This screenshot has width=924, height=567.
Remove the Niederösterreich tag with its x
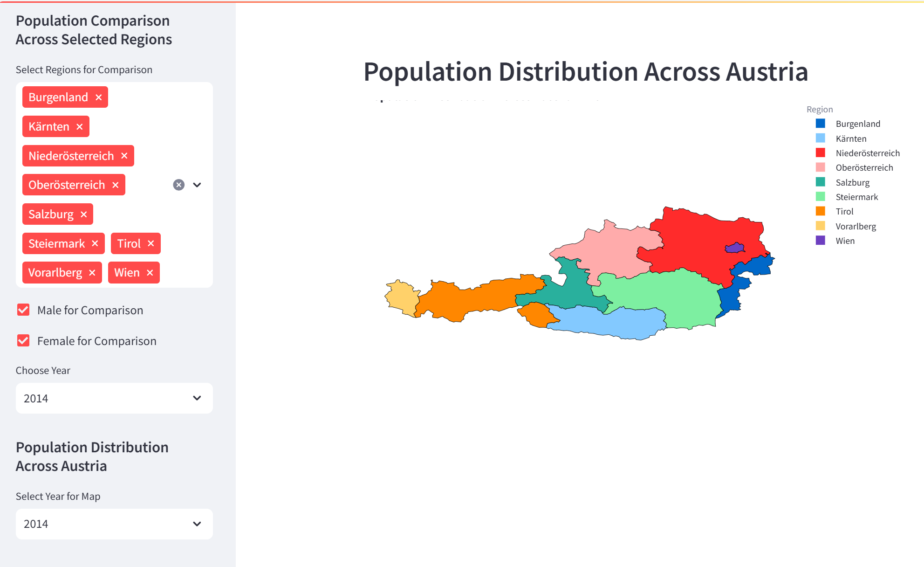pyautogui.click(x=124, y=156)
